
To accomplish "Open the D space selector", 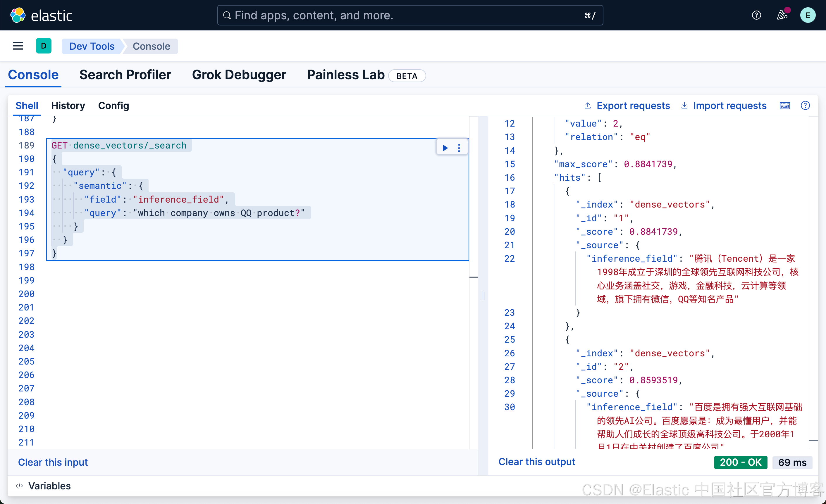I will pos(44,46).
